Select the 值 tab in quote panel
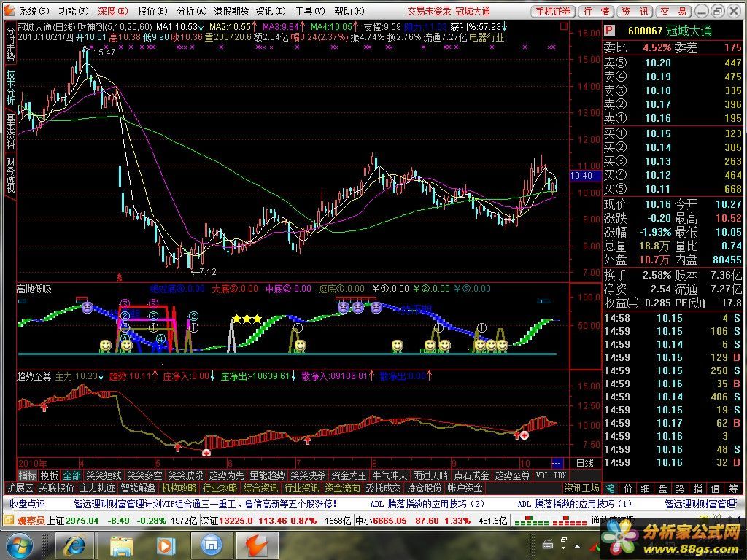Viewport: 747px width, 560px height. (715, 488)
